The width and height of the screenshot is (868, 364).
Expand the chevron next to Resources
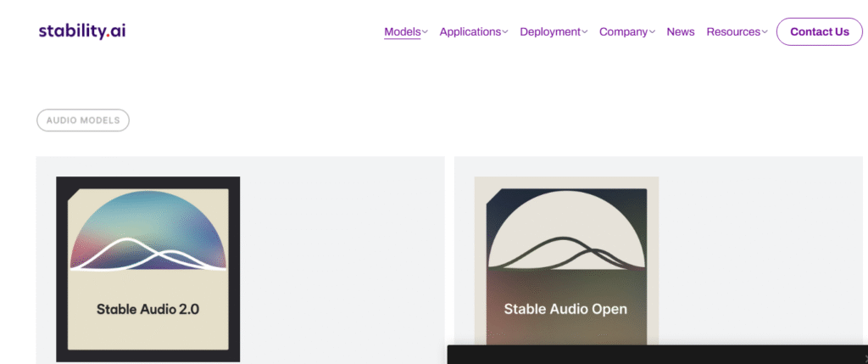[x=765, y=32]
